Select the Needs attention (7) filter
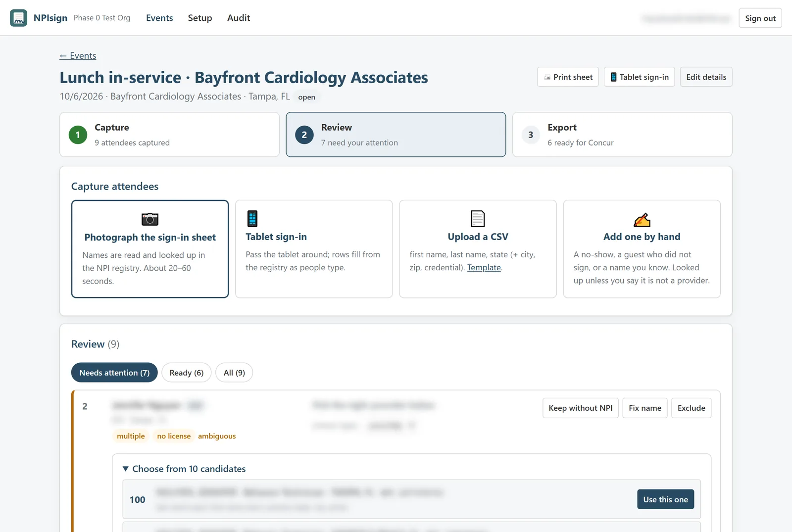The height and width of the screenshot is (532, 792). [x=114, y=373]
